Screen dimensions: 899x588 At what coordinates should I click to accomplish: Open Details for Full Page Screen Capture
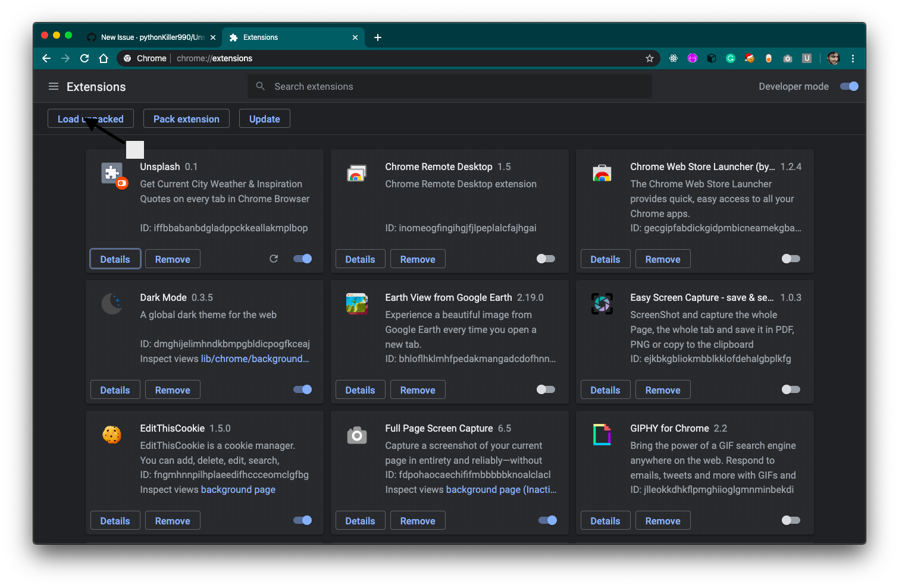pos(360,521)
